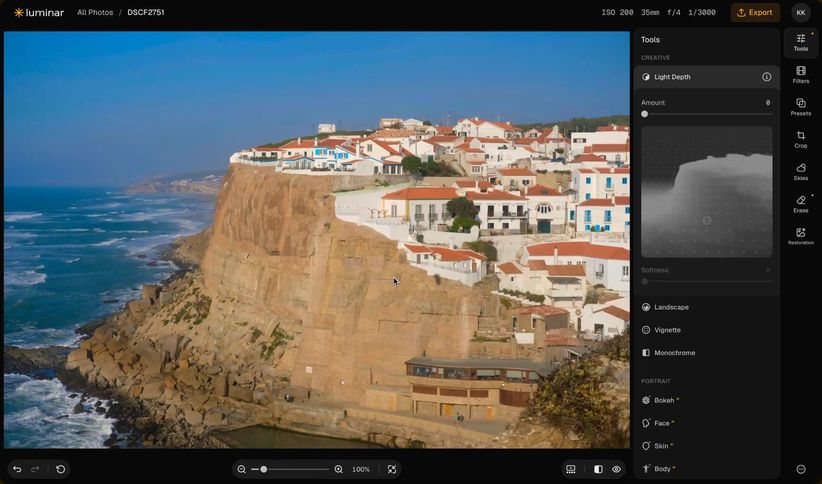Click the light source marker in depth map
The image size is (822, 484).
click(x=707, y=221)
